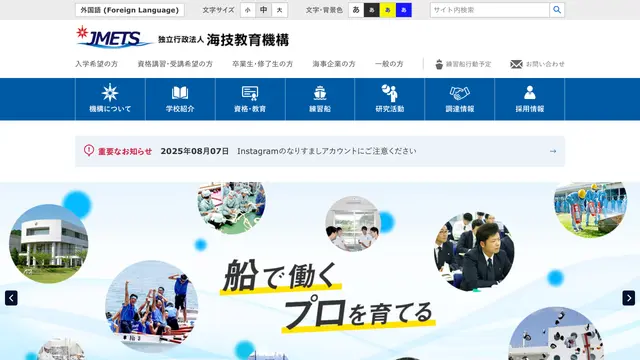
Task: Set font size to 大
Action: coord(280,10)
